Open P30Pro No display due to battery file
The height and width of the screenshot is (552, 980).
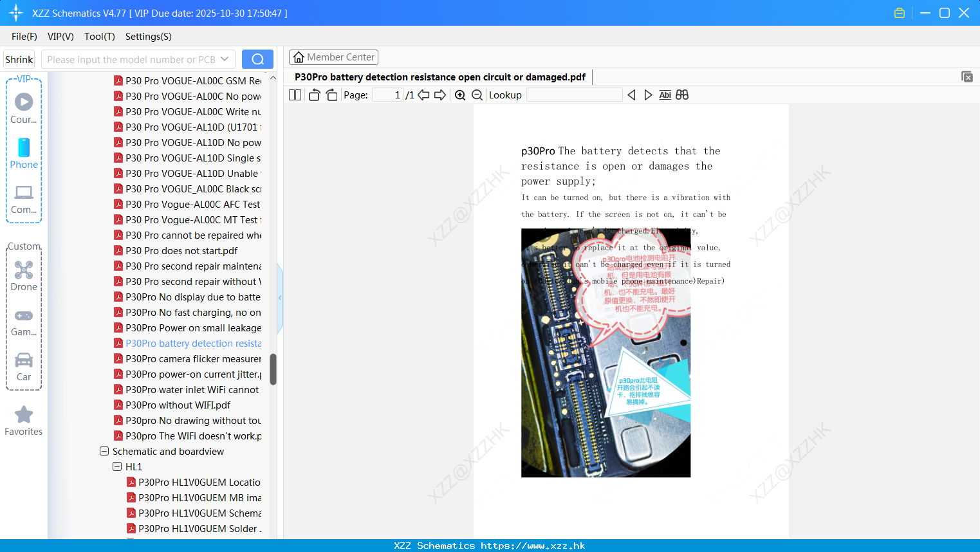pyautogui.click(x=193, y=297)
